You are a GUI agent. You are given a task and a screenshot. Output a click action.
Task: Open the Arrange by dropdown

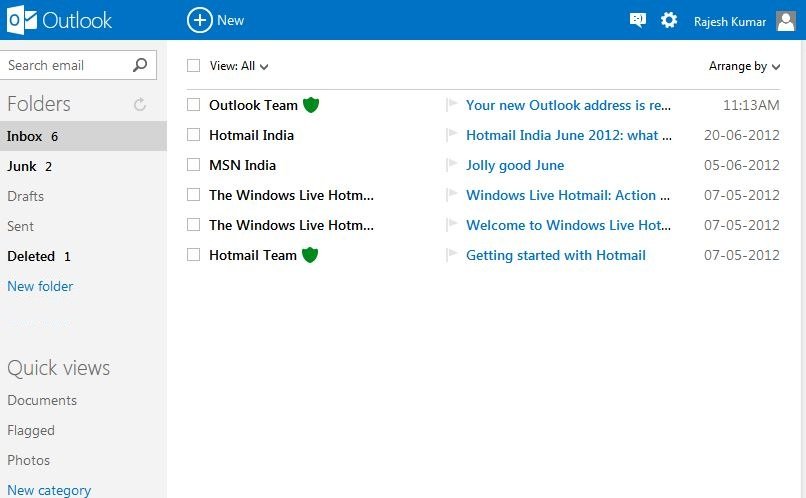744,66
